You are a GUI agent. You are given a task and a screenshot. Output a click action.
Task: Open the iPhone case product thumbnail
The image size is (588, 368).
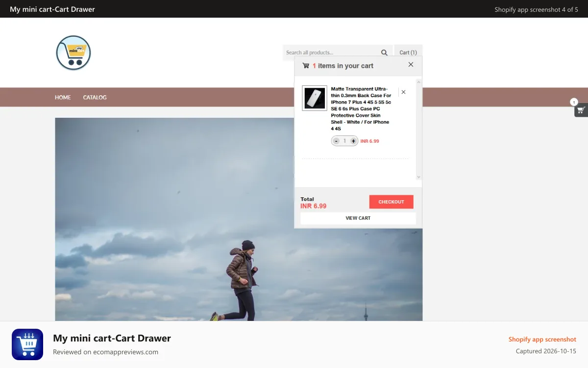tap(315, 98)
